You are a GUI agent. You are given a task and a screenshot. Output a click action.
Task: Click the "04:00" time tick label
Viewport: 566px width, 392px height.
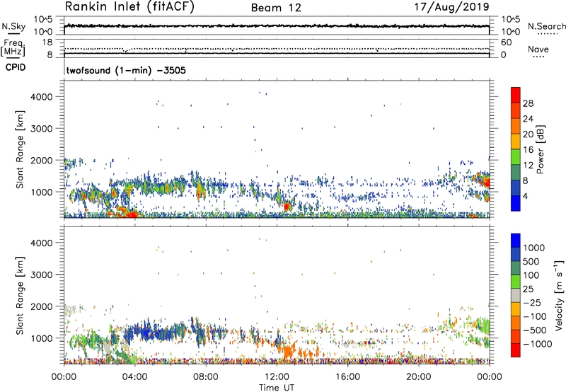tap(135, 377)
